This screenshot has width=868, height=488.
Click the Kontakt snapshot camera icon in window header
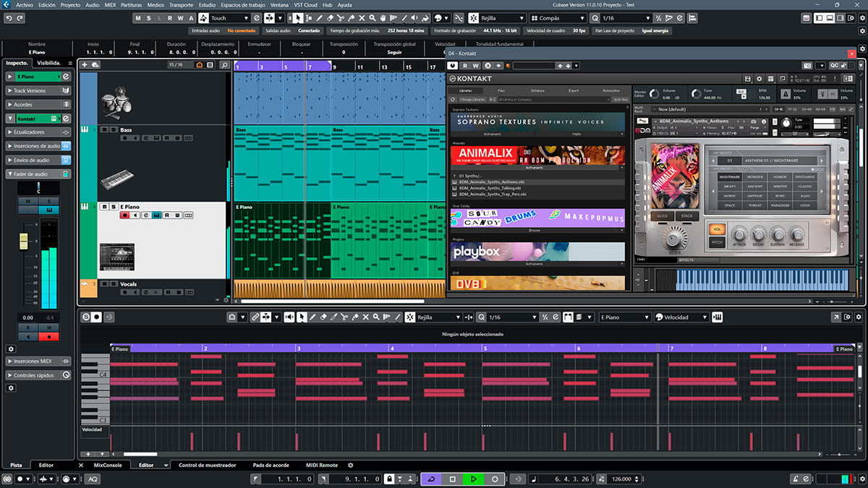coord(807,65)
